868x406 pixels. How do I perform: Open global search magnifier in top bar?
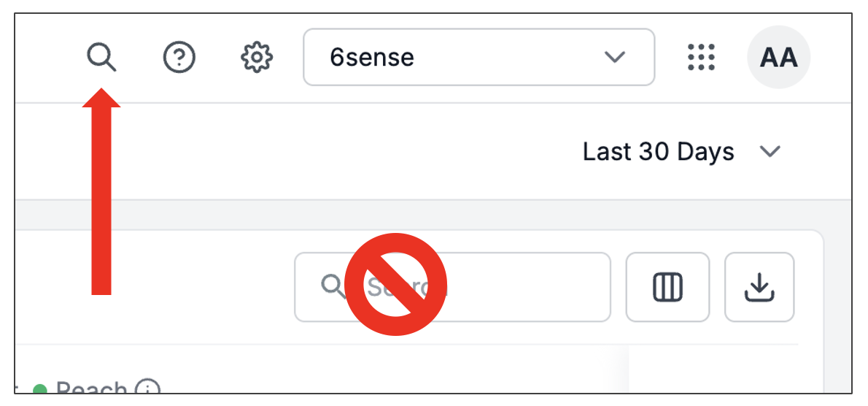tap(101, 57)
